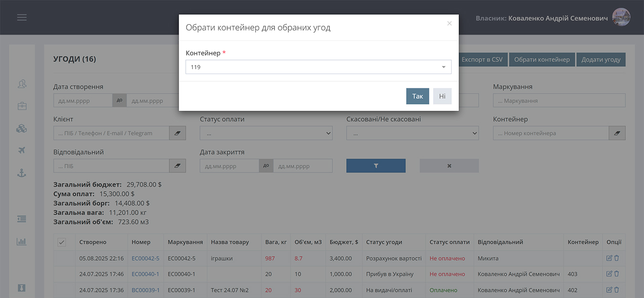Open the clients section in the sidebar
644x298 pixels.
21,84
